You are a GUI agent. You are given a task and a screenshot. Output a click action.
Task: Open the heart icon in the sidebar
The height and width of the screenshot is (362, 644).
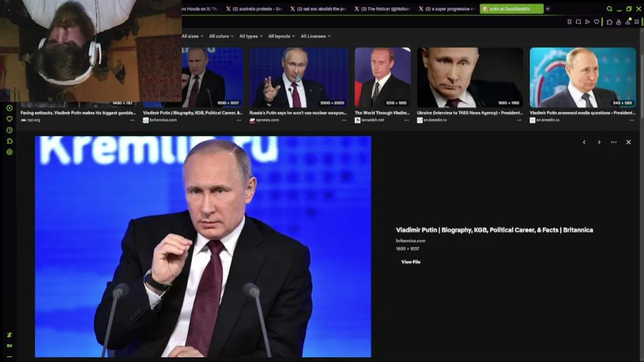[x=9, y=119]
